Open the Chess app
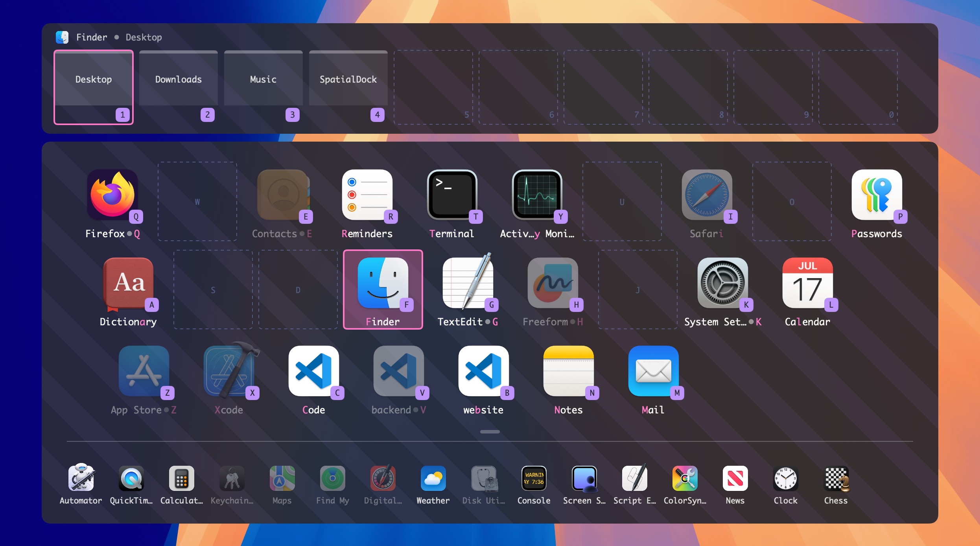The image size is (980, 546). (837, 478)
